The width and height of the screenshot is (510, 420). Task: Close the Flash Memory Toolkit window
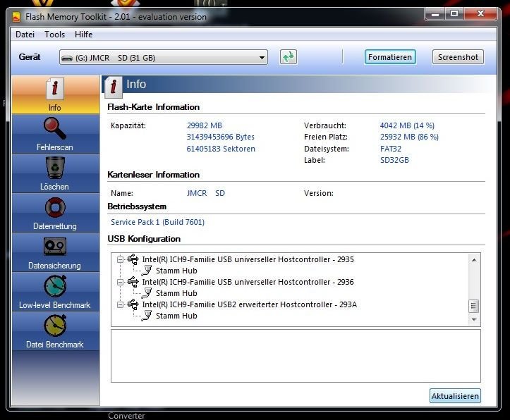tap(480, 13)
